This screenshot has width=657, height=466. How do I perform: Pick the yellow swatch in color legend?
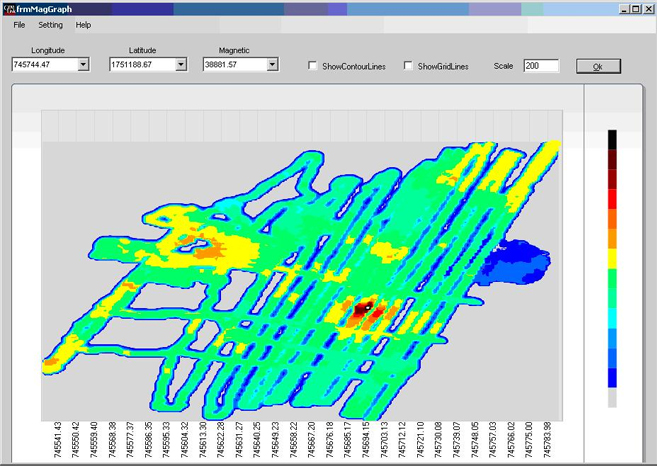612,258
